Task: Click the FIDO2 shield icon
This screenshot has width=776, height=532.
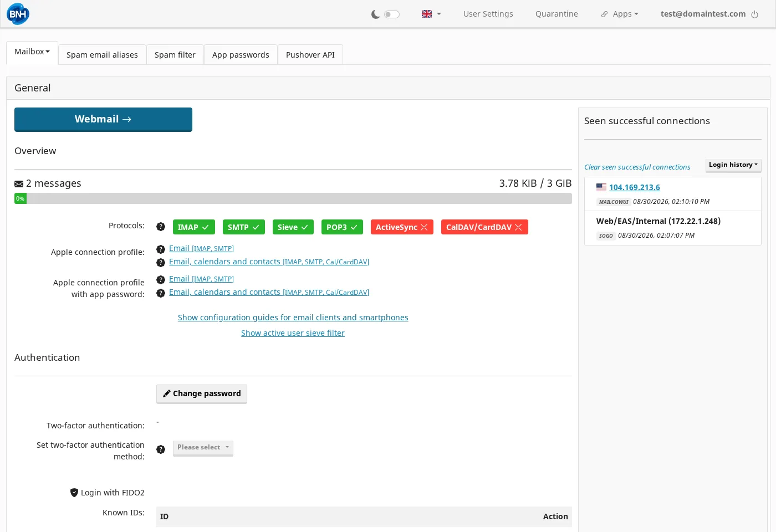Action: click(x=74, y=493)
